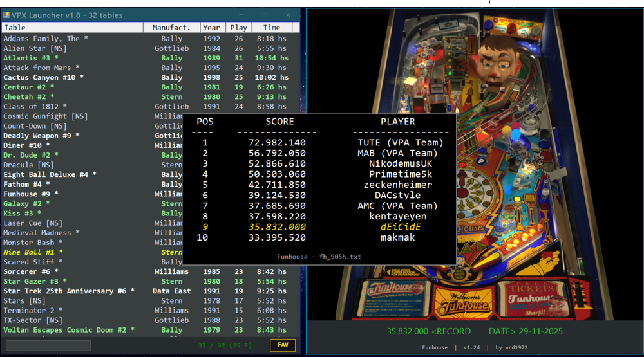Select the Cosmic Gunfight [NS] table row
The image size is (644, 357).
(92, 116)
